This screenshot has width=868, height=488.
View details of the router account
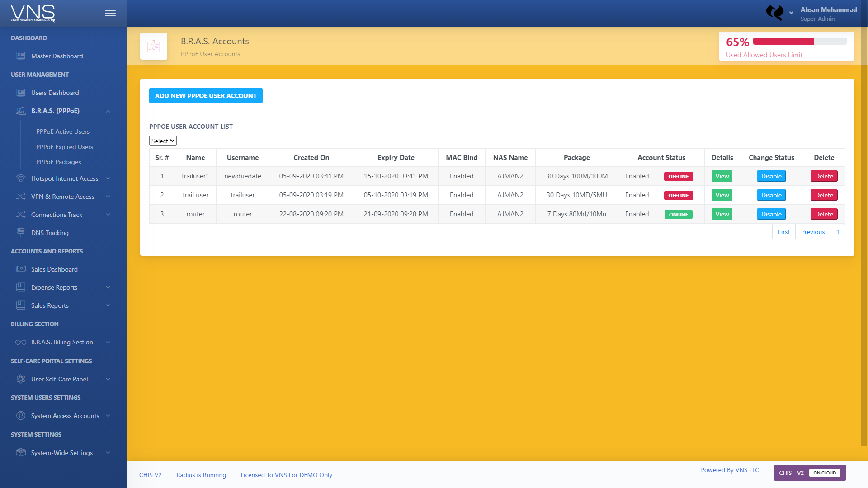click(x=722, y=214)
